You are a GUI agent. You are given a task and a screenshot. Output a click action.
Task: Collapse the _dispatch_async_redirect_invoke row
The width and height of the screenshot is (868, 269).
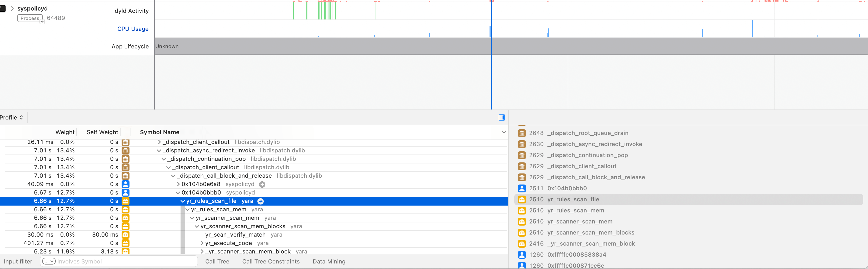159,150
